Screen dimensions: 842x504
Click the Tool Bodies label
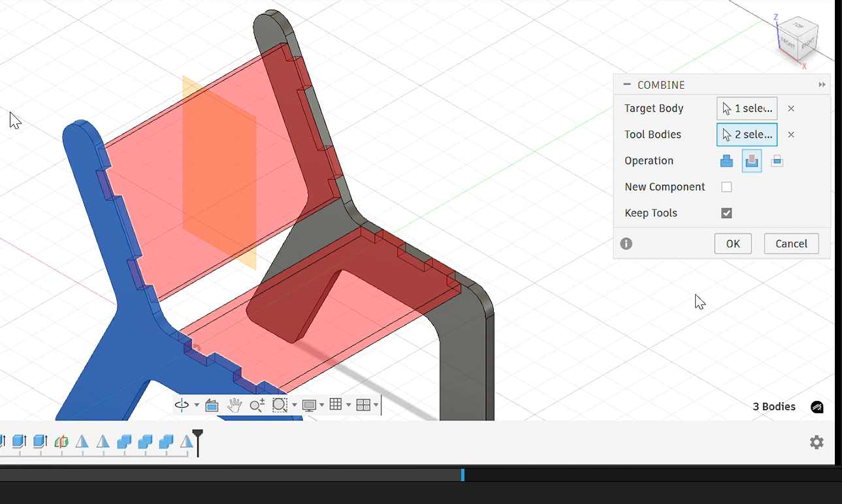tap(653, 134)
